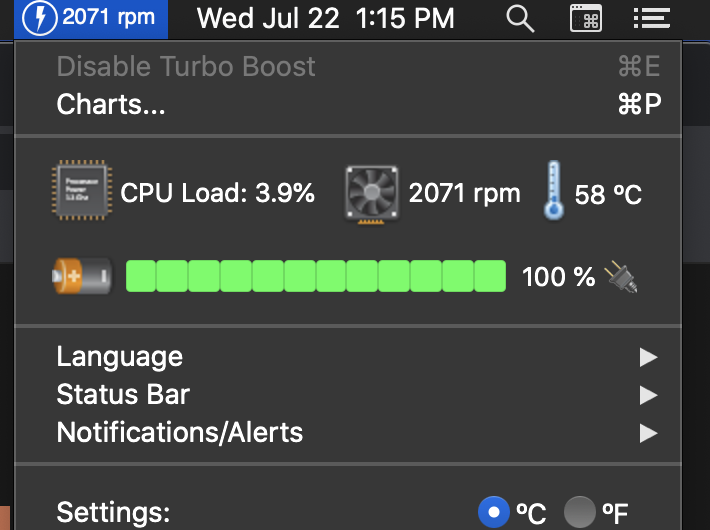Select the ºC temperature radio button
The width and height of the screenshot is (710, 530).
pos(494,513)
